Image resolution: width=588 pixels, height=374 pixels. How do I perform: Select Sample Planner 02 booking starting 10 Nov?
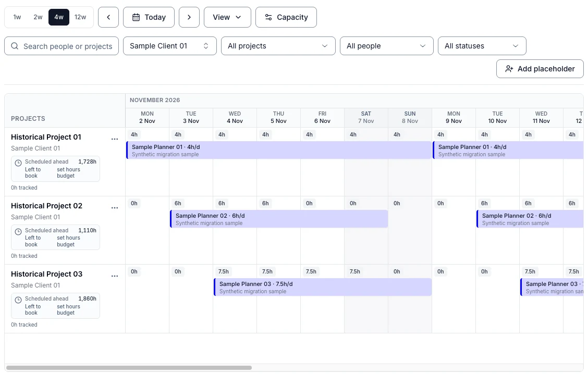point(530,219)
